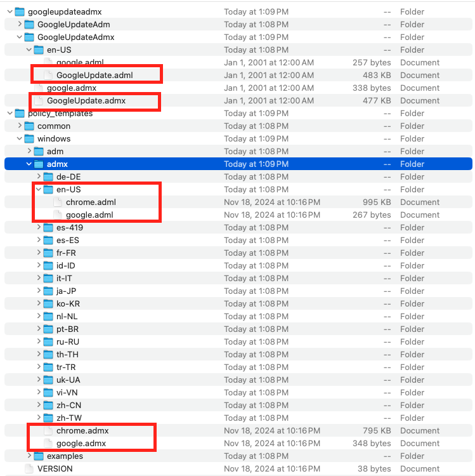Image resolution: width=475 pixels, height=476 pixels.
Task: Click the googleupdateadmx folder icon
Action: click(20, 12)
